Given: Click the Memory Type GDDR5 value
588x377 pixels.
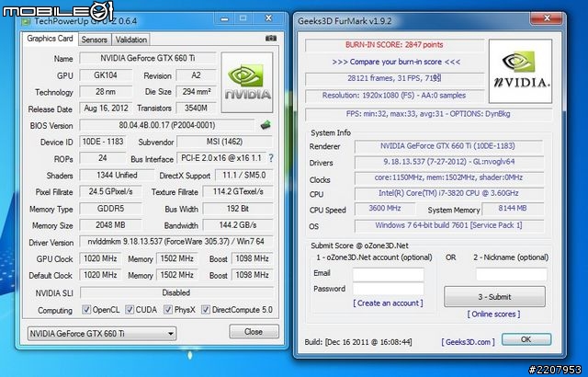Looking at the screenshot, I should (110, 209).
